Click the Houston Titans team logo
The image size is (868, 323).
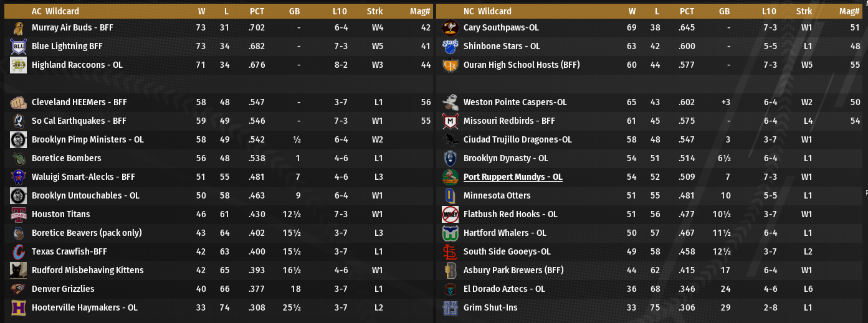pyautogui.click(x=18, y=215)
